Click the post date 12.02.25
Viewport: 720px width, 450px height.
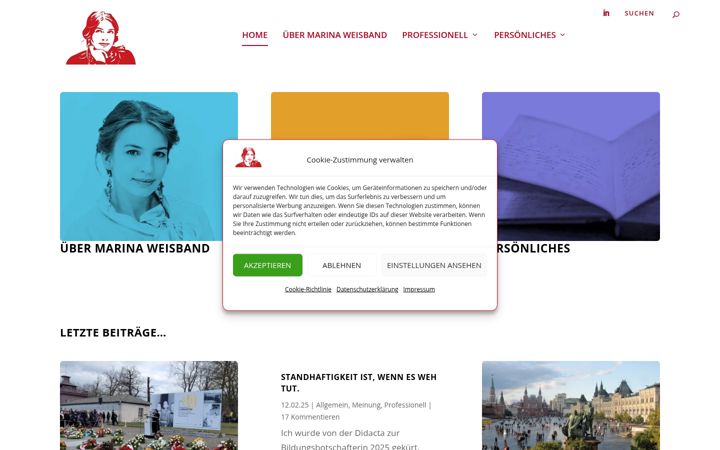[x=295, y=405]
